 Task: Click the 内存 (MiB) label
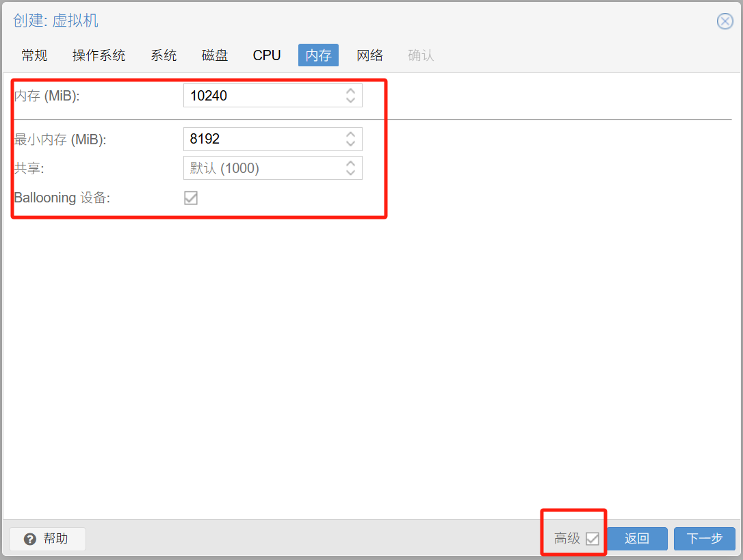pyautogui.click(x=47, y=96)
